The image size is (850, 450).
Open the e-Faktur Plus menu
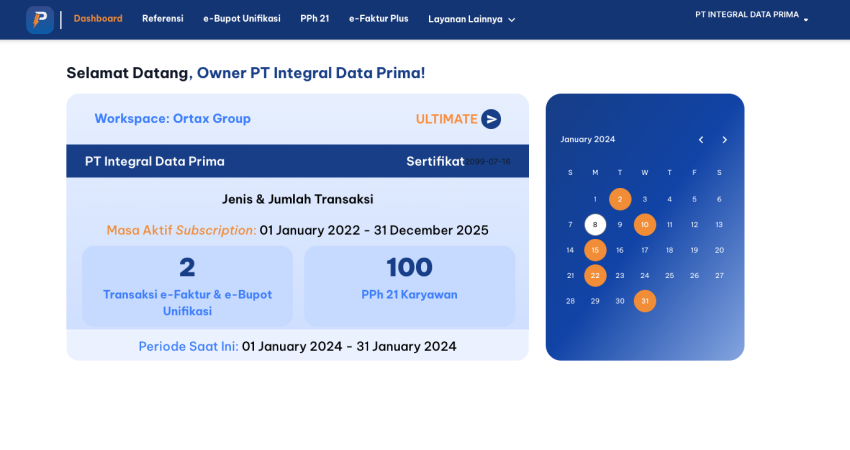[378, 19]
